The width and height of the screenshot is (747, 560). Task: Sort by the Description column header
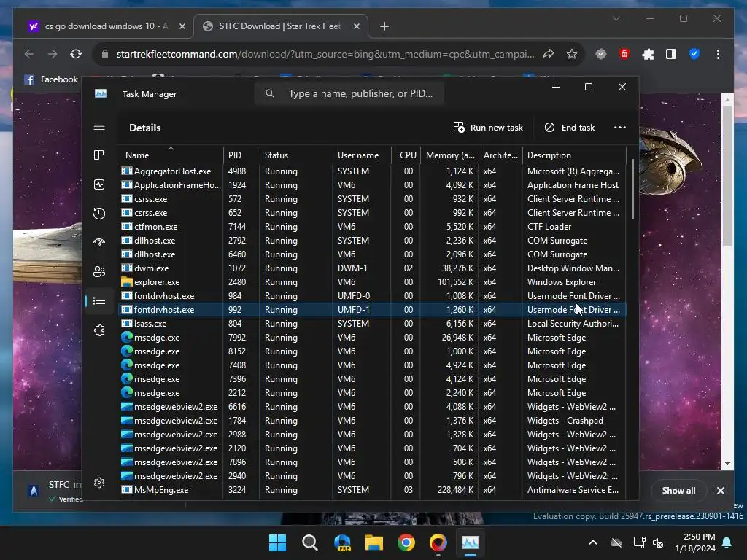(x=574, y=155)
